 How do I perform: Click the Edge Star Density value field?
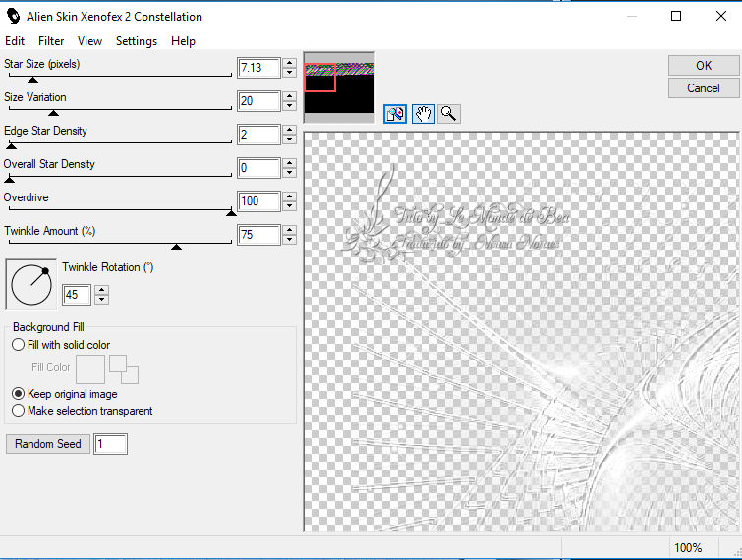point(258,135)
